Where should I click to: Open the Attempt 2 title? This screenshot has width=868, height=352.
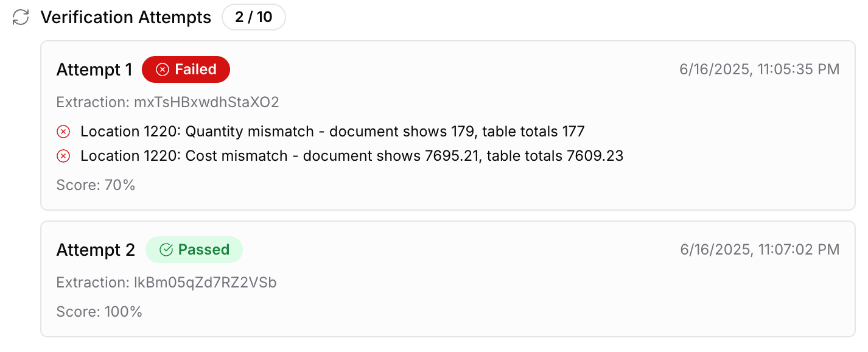pyautogui.click(x=96, y=250)
